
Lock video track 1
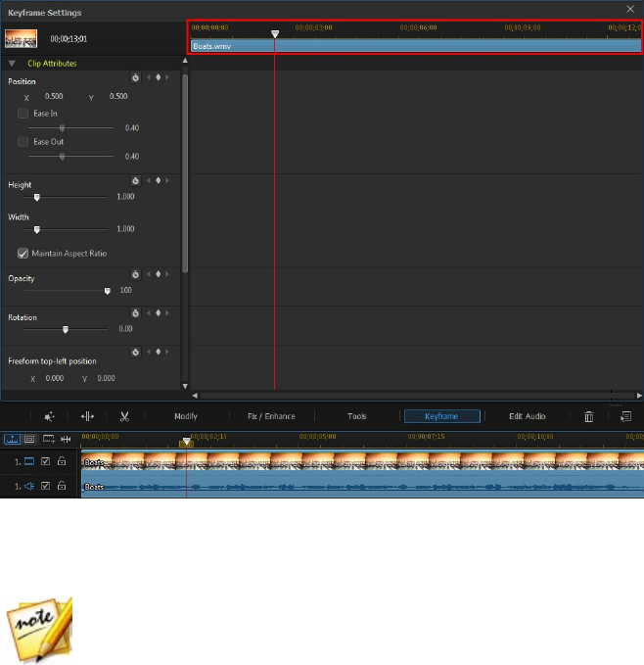(62, 461)
